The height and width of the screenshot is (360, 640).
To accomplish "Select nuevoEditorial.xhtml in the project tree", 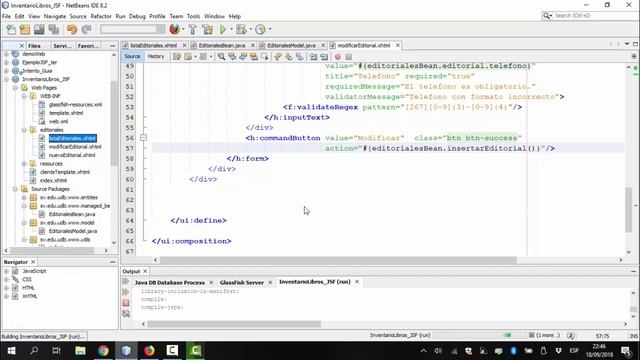I will coord(72,155).
